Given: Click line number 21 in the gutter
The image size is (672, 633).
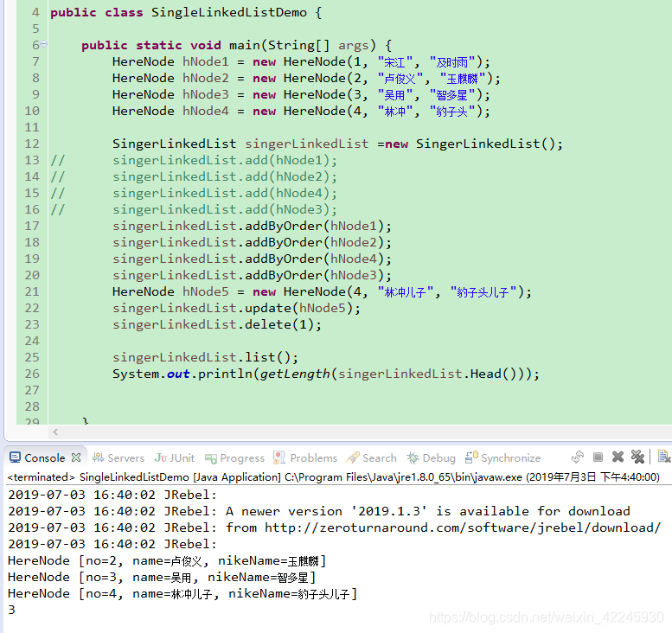Looking at the screenshot, I should [x=32, y=291].
